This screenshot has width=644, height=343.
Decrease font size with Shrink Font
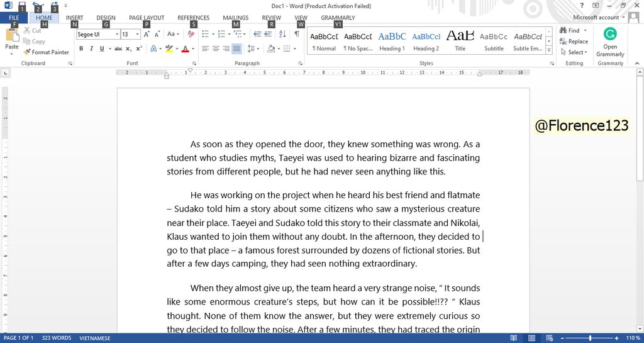pyautogui.click(x=157, y=35)
